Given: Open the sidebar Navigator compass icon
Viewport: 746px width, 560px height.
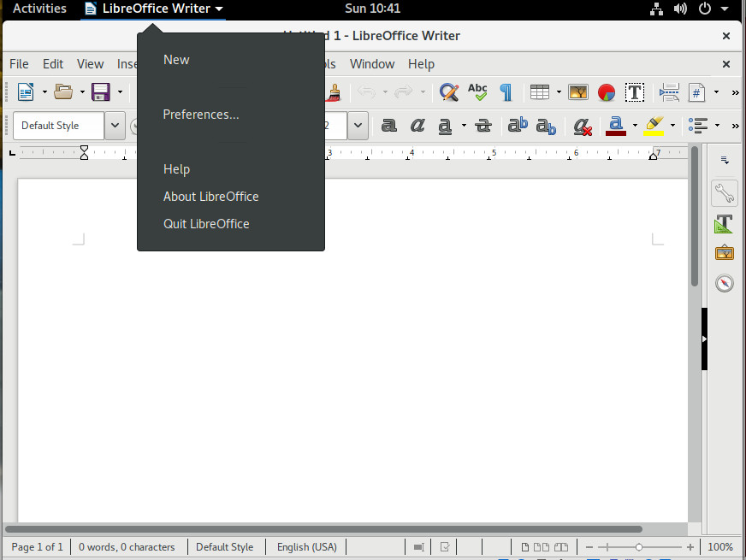Looking at the screenshot, I should pos(725,283).
